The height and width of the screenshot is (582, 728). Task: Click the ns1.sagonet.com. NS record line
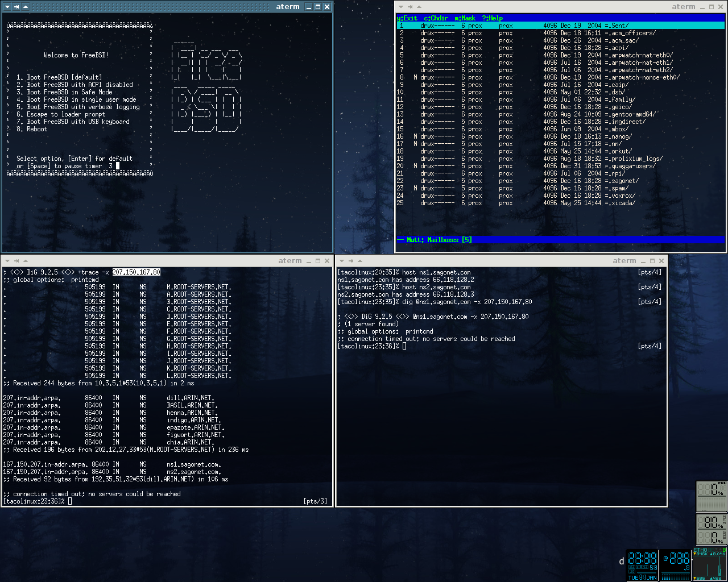click(x=113, y=464)
